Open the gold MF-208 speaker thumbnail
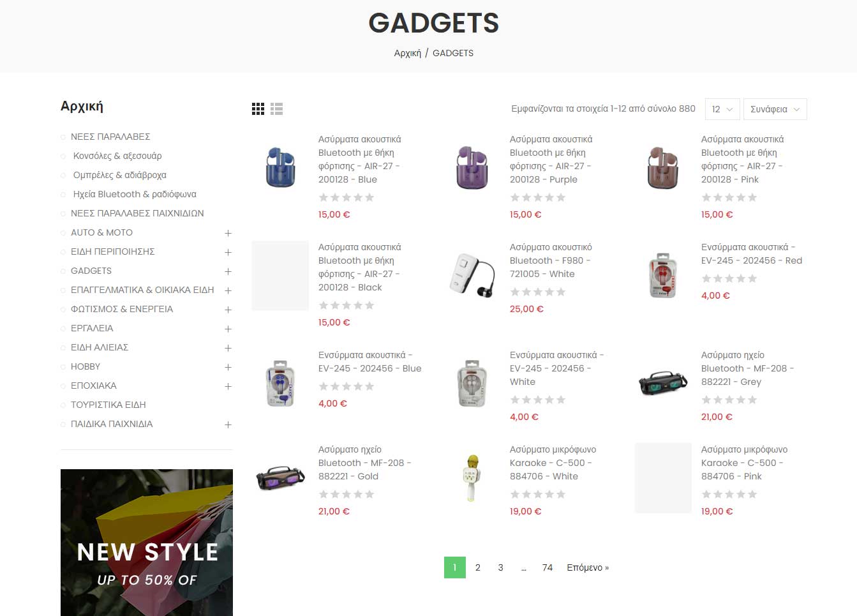This screenshot has width=857, height=616. pos(280,478)
